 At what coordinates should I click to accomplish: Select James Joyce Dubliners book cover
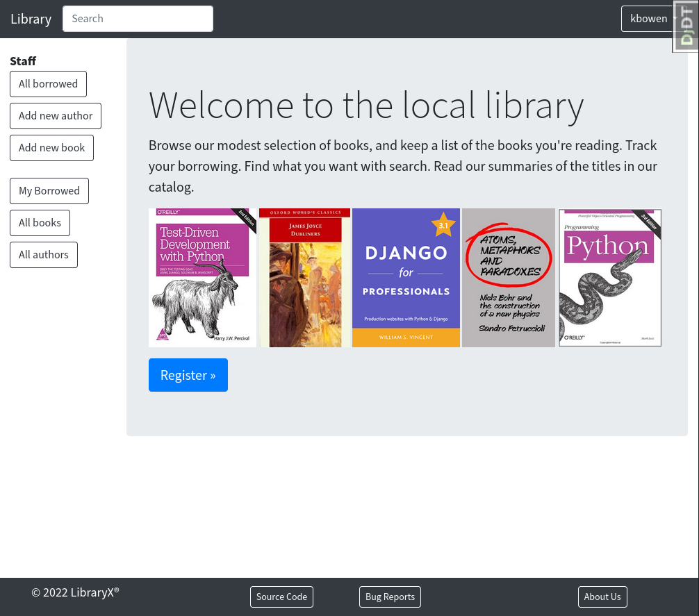[305, 278]
